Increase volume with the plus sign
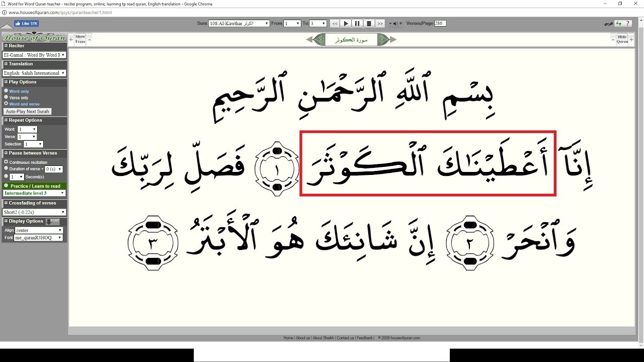Screen dimensions: 644x362 400,23
